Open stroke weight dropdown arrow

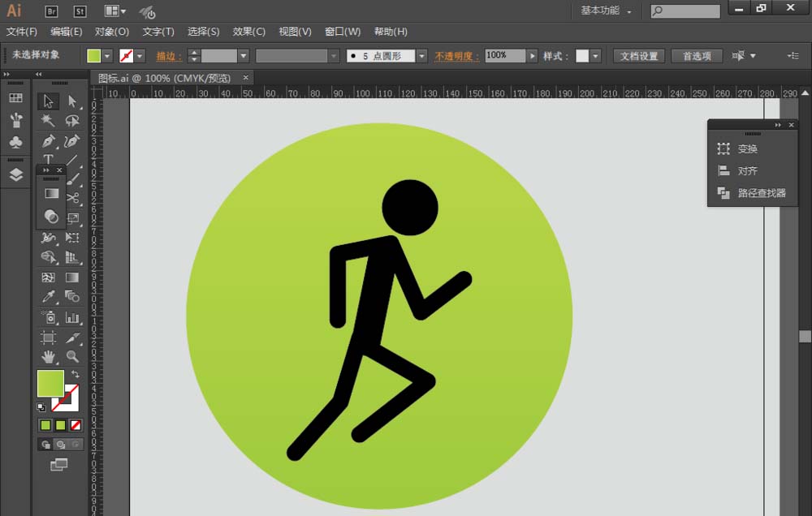(244, 56)
